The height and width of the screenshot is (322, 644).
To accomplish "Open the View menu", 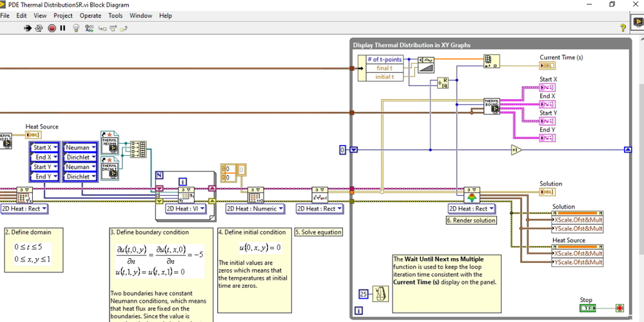I will pyautogui.click(x=40, y=15).
